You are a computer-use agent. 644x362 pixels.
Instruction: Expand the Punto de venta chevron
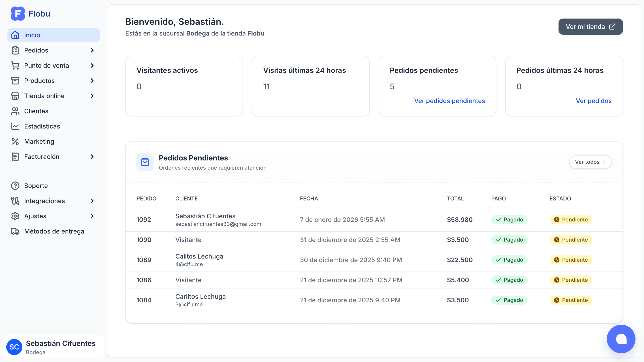tap(92, 66)
